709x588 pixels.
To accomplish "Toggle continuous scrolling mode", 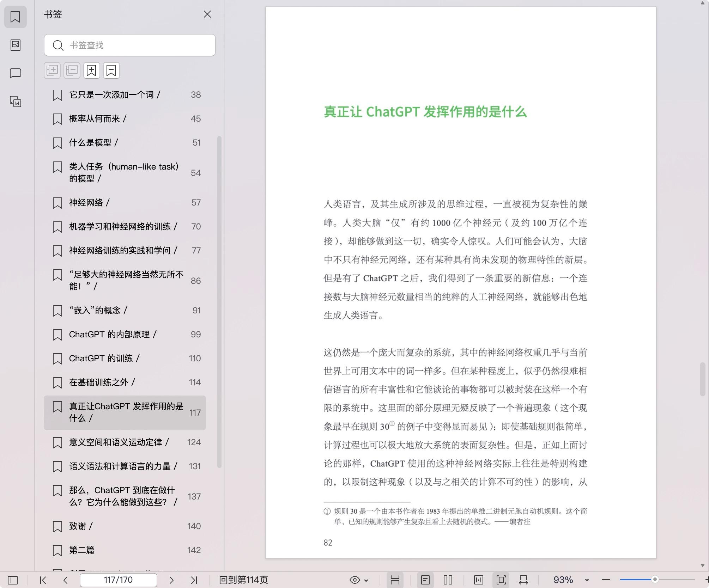I will pos(395,580).
